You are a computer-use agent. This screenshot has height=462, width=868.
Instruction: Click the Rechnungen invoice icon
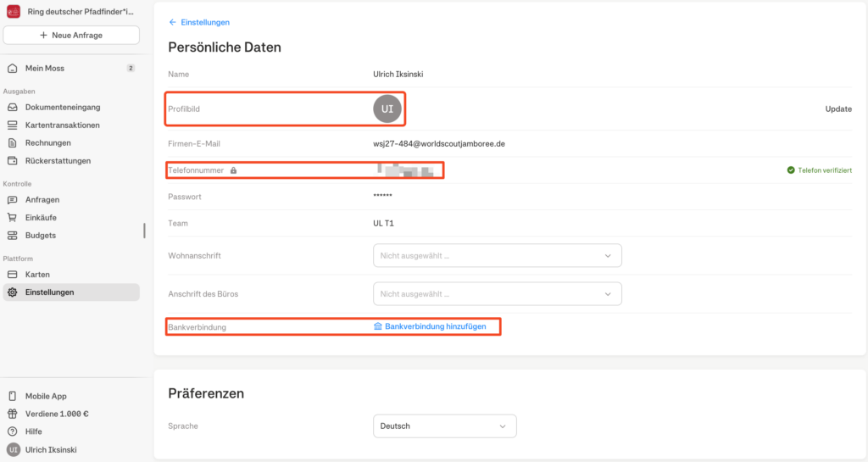tap(13, 143)
